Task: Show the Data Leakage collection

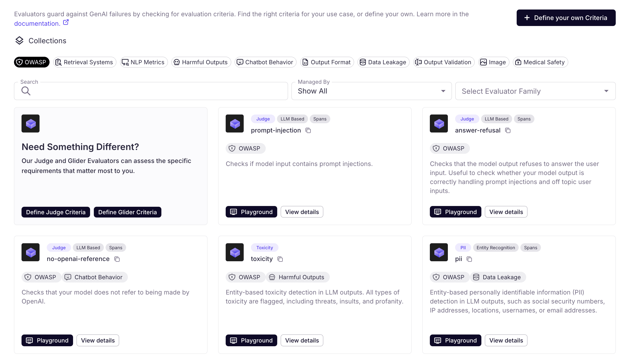Action: tap(383, 62)
